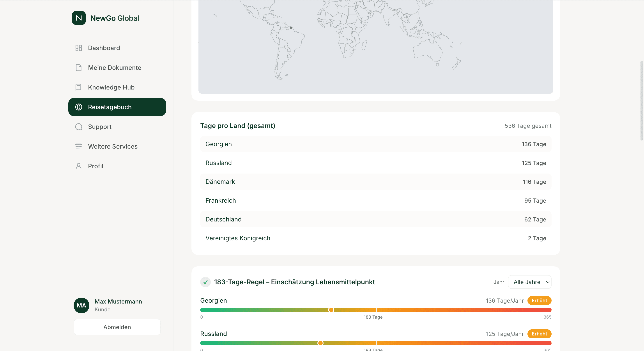Click the Profil person icon

click(78, 166)
